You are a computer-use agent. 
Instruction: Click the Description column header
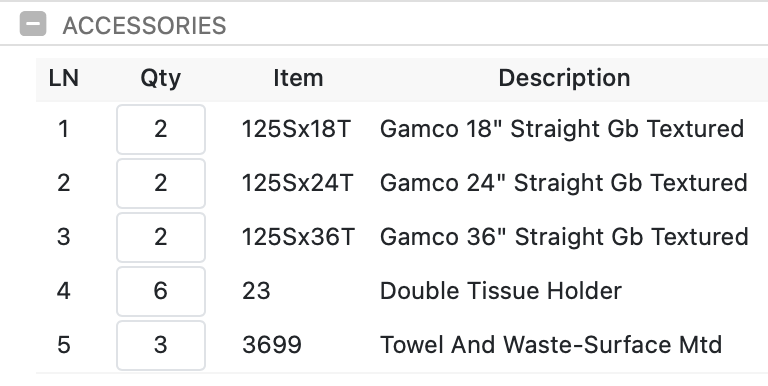click(x=564, y=78)
